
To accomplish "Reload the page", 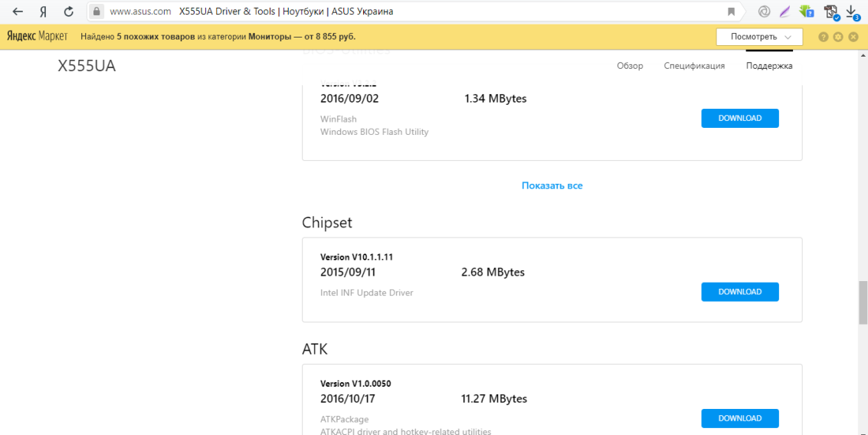I will coord(69,11).
